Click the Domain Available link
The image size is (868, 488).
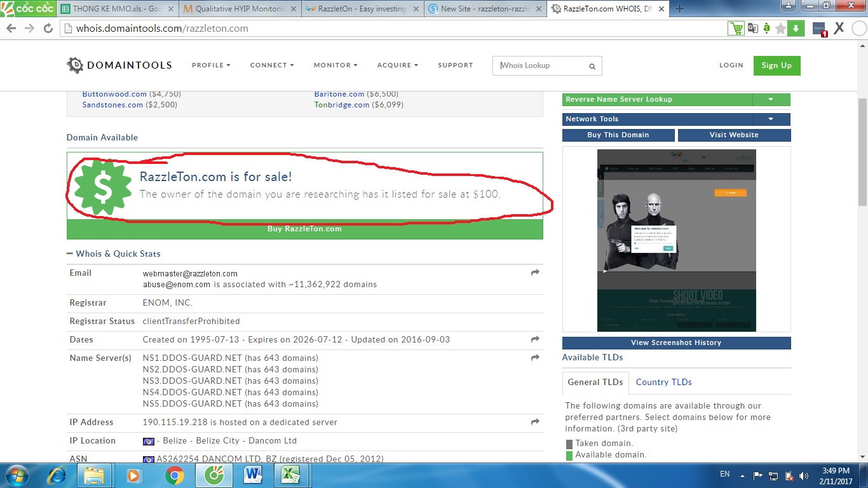102,137
